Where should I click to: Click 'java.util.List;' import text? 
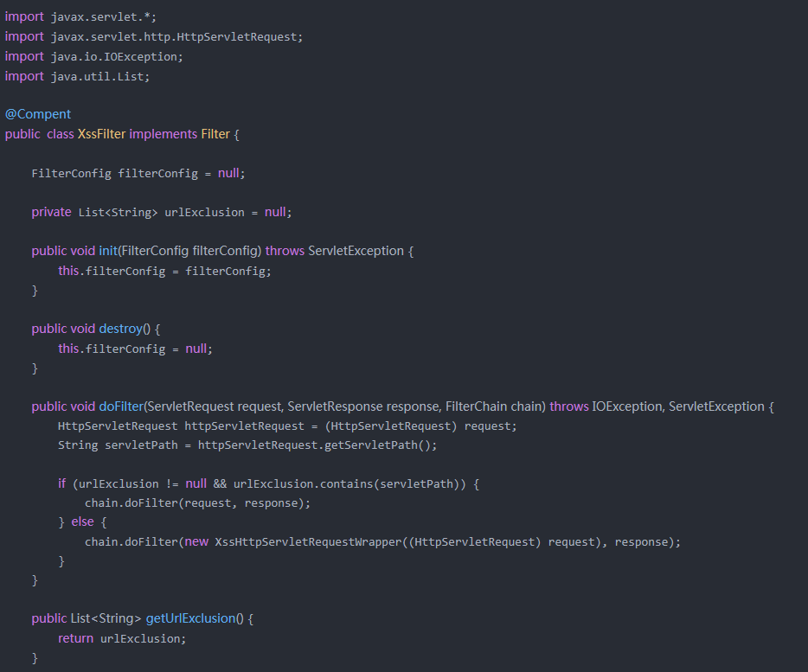100,76
